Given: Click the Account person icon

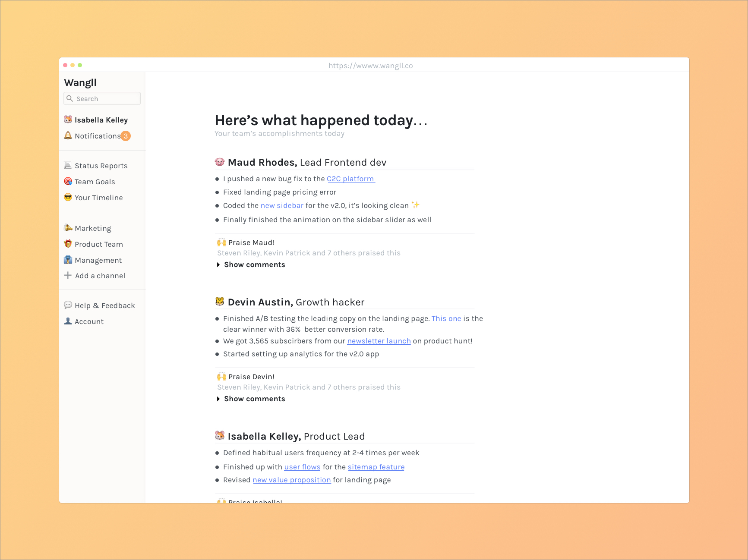Looking at the screenshot, I should tap(68, 321).
